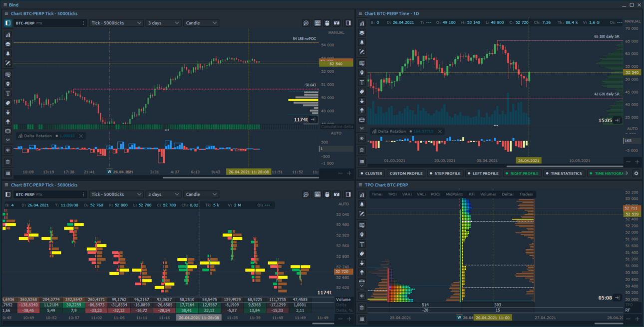Click the layers icon in the 1D chart sidebar
The image size is (644, 327).
point(362,32)
